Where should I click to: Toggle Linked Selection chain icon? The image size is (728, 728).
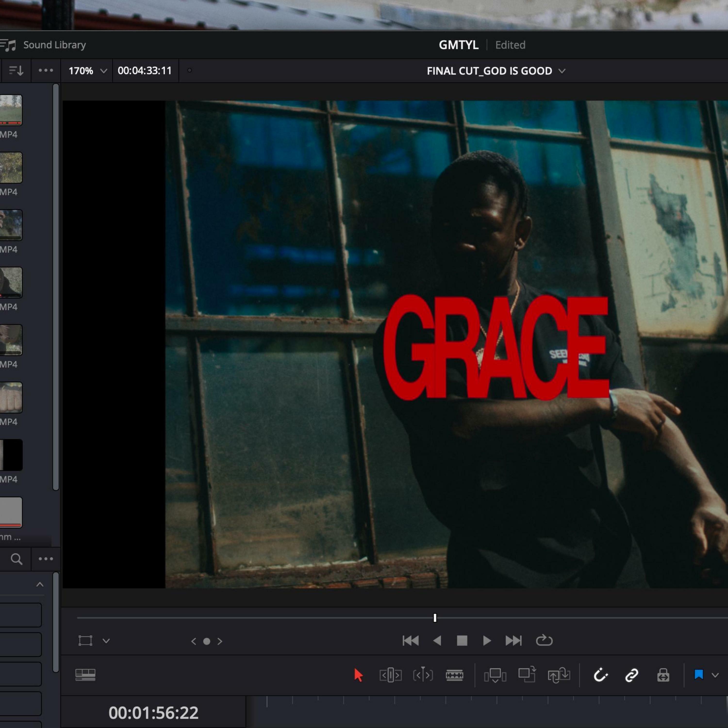pos(631,675)
